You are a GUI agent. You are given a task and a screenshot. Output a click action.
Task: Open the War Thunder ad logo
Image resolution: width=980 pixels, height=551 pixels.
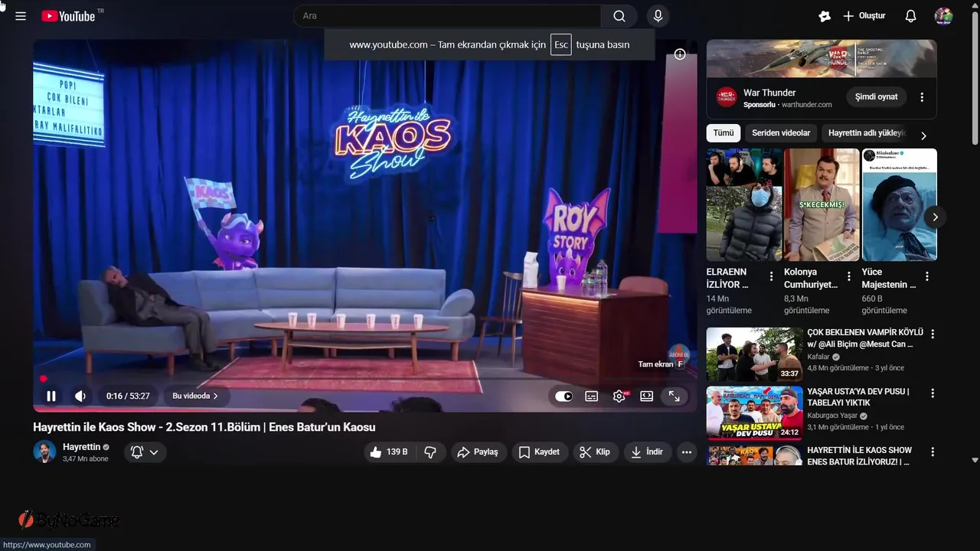click(x=726, y=97)
